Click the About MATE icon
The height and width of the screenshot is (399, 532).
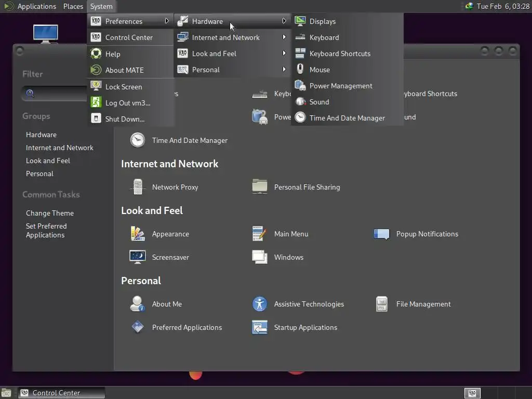click(96, 70)
